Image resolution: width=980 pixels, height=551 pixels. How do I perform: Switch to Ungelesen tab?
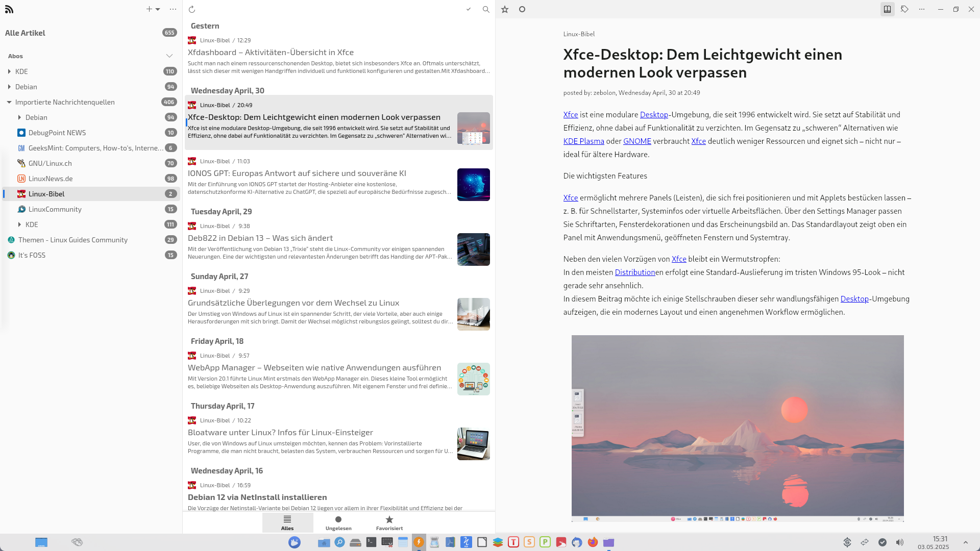click(x=338, y=523)
